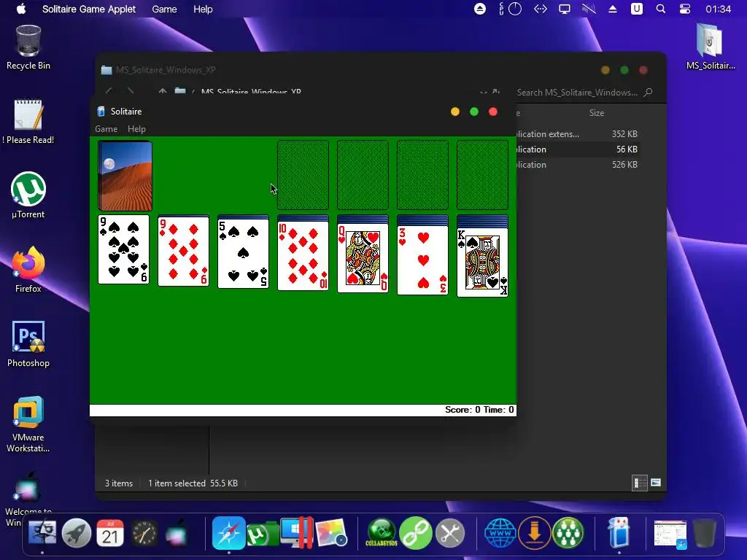Open the display icon in menu bar
The image size is (747, 560).
point(565,9)
